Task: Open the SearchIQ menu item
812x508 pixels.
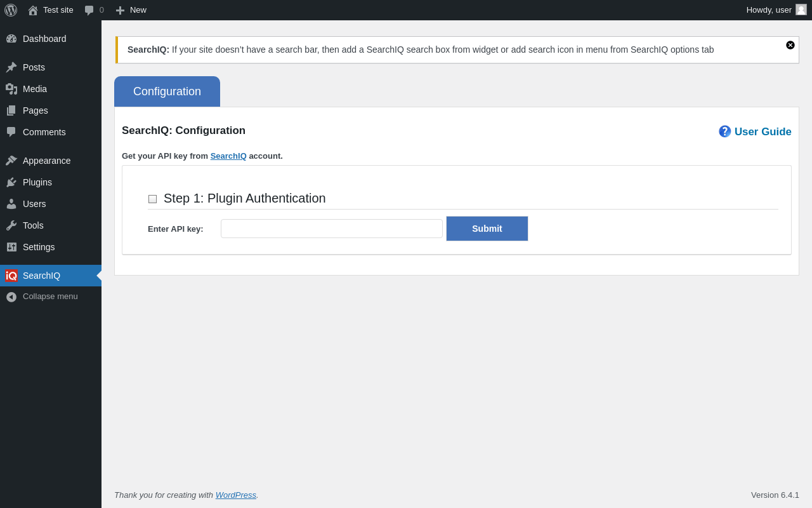Action: point(51,276)
